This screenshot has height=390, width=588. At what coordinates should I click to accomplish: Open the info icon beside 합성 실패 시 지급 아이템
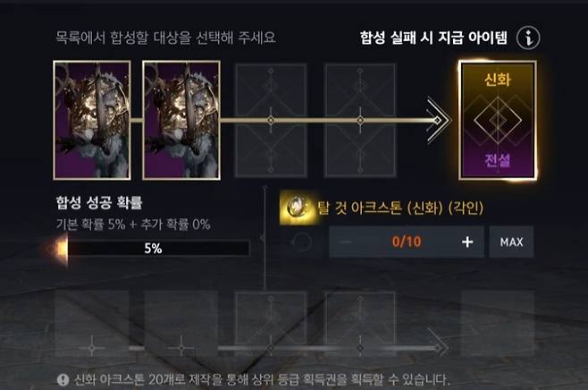(528, 38)
